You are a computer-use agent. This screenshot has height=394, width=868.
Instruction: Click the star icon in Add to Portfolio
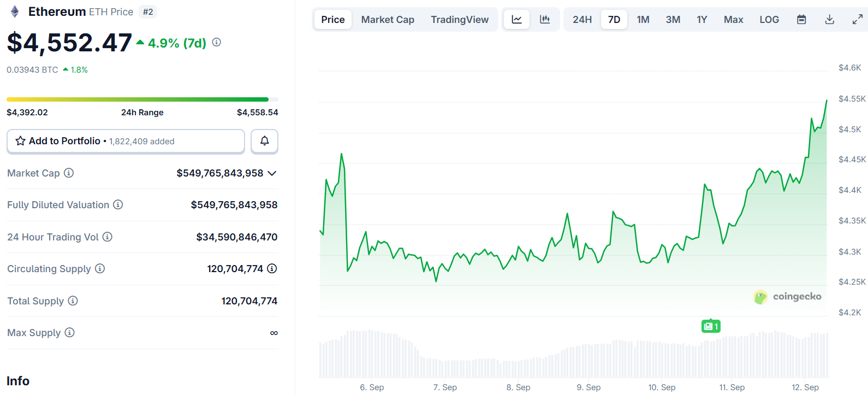pos(20,141)
